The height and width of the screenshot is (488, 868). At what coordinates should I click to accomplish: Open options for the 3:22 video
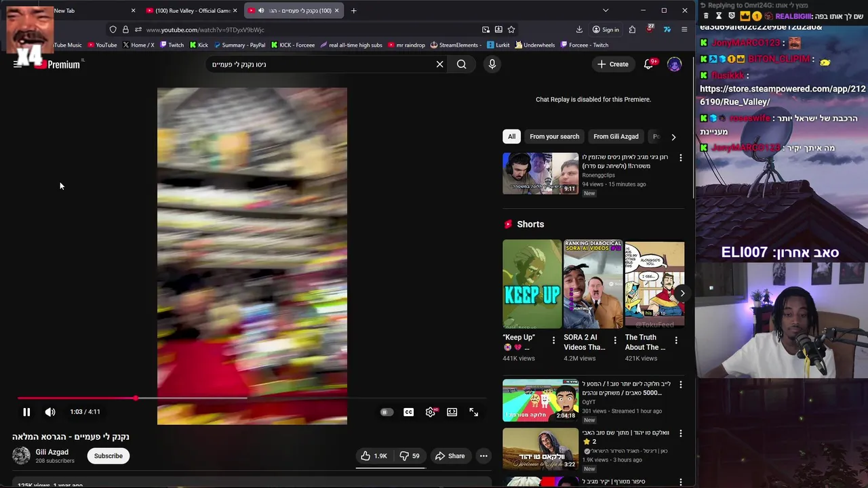(681, 433)
